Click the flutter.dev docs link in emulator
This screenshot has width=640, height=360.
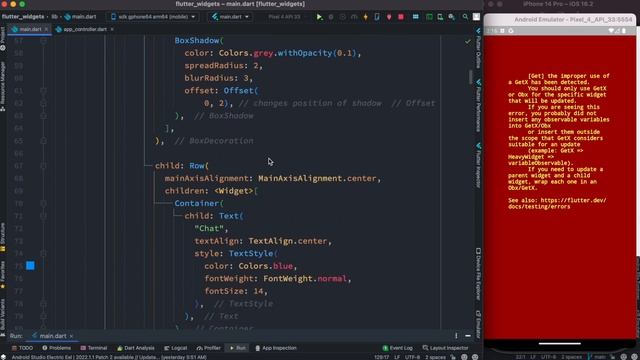(557, 203)
